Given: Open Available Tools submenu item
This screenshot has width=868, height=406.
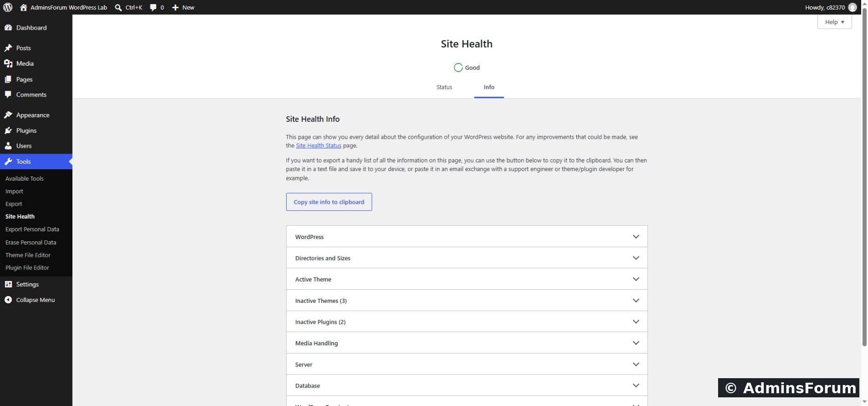Looking at the screenshot, I should pyautogui.click(x=25, y=178).
